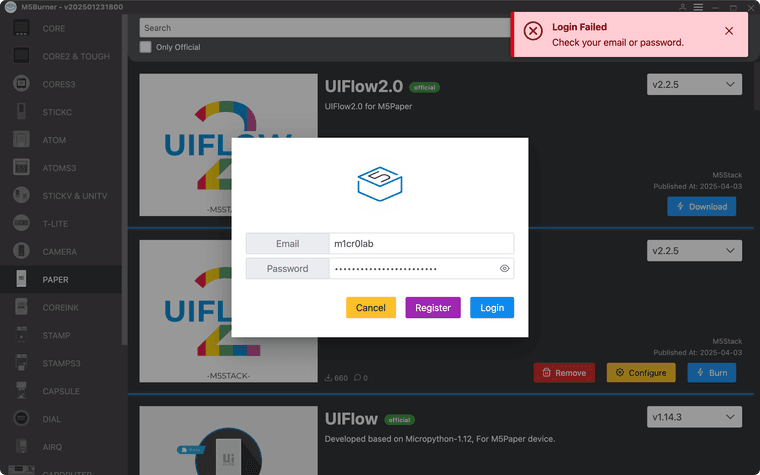Click the M5Stack cube logo in login dialog
Screen dimensions: 760x475
(380, 184)
